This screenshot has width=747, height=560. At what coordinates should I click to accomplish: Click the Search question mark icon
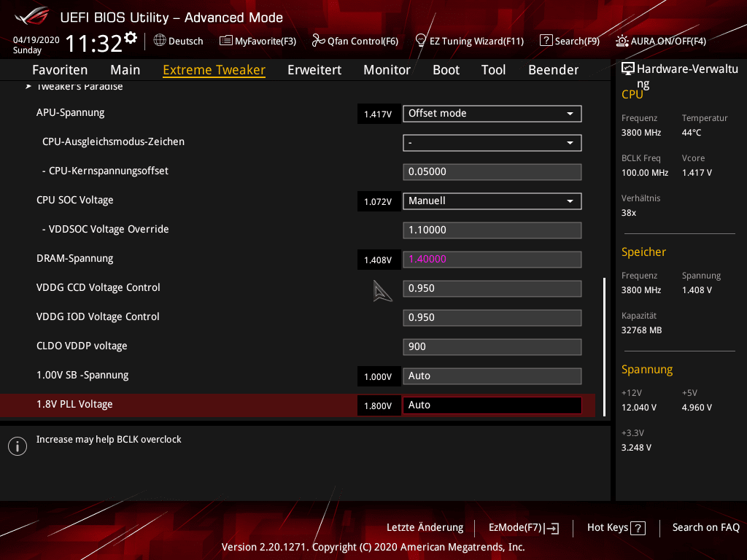click(546, 41)
